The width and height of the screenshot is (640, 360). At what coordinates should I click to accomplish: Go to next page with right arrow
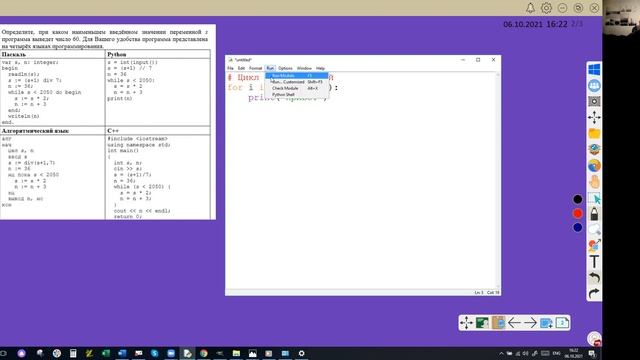click(530, 323)
